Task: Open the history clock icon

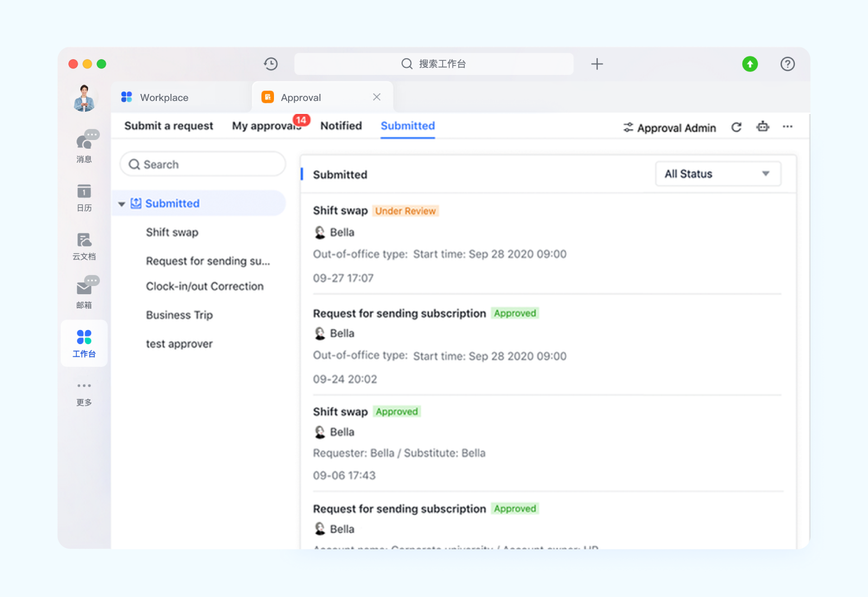Action: pyautogui.click(x=271, y=64)
